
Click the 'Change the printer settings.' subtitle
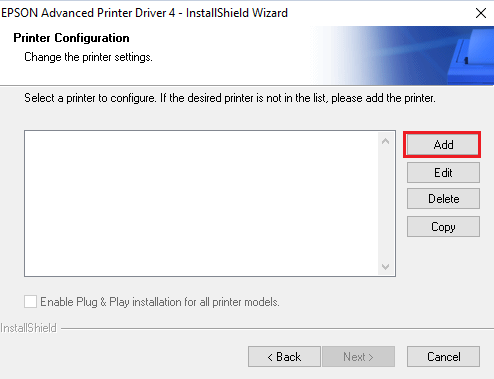(88, 57)
